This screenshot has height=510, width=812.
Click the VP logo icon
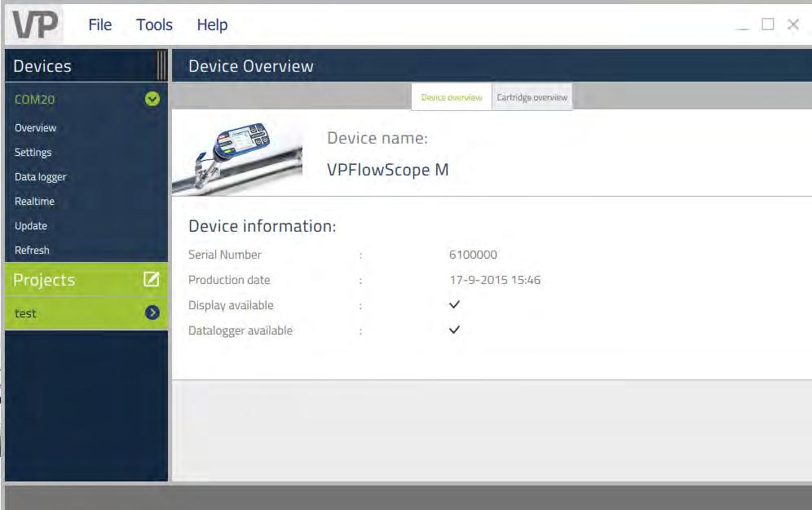[35, 24]
